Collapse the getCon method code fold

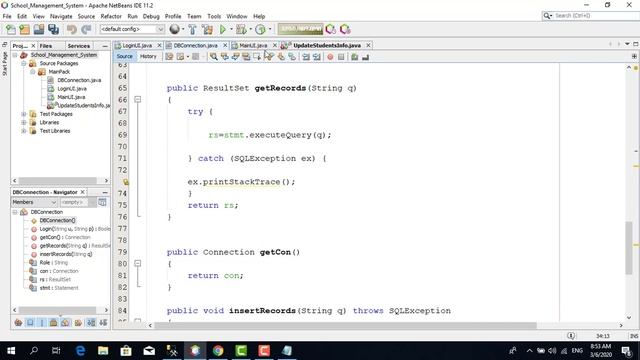click(138, 263)
